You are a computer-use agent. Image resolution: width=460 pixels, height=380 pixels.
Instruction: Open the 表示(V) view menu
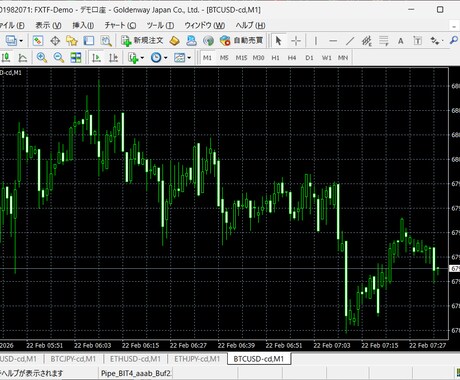pyautogui.click(x=48, y=25)
